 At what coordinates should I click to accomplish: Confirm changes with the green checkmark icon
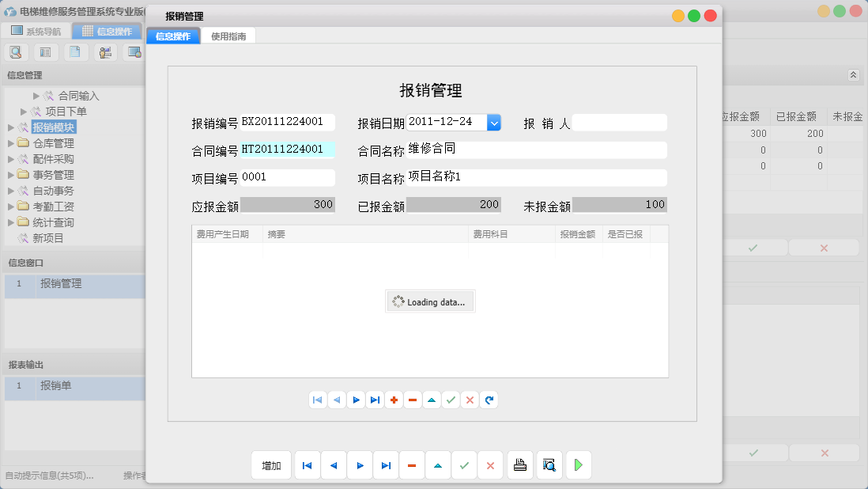point(451,400)
